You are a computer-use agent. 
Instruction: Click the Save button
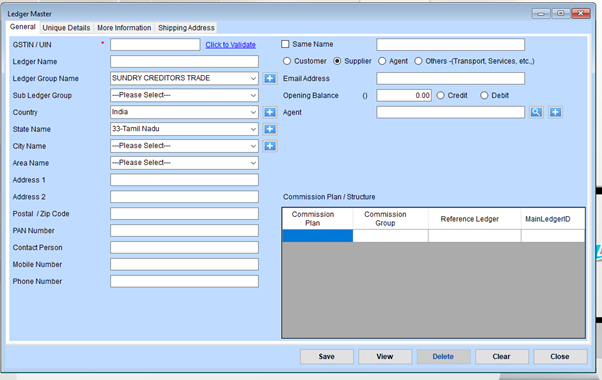point(327,357)
